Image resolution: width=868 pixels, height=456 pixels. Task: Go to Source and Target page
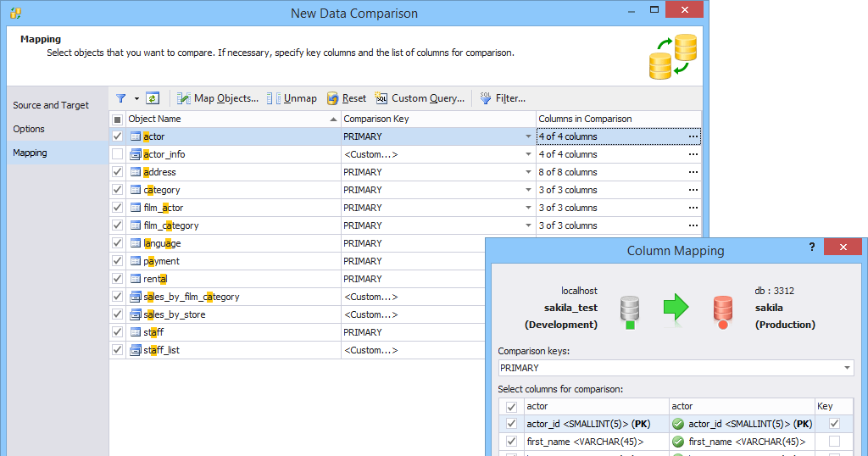(x=51, y=105)
